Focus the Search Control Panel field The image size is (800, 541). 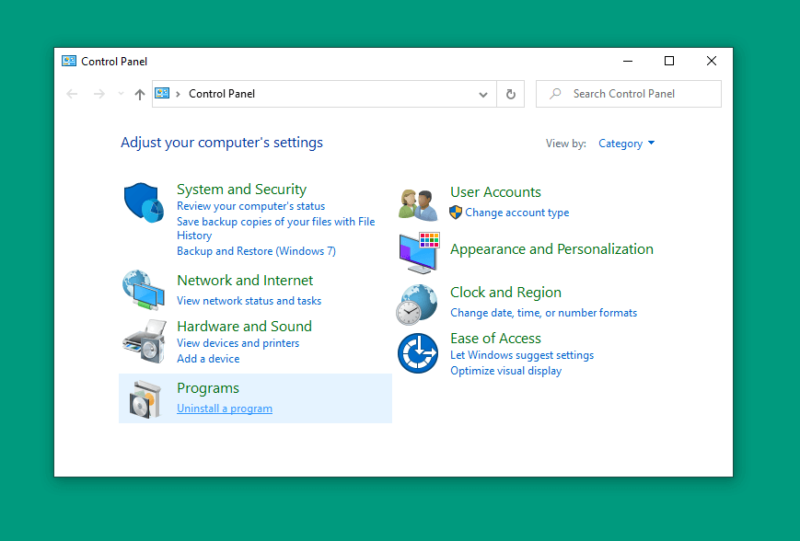[x=629, y=94]
